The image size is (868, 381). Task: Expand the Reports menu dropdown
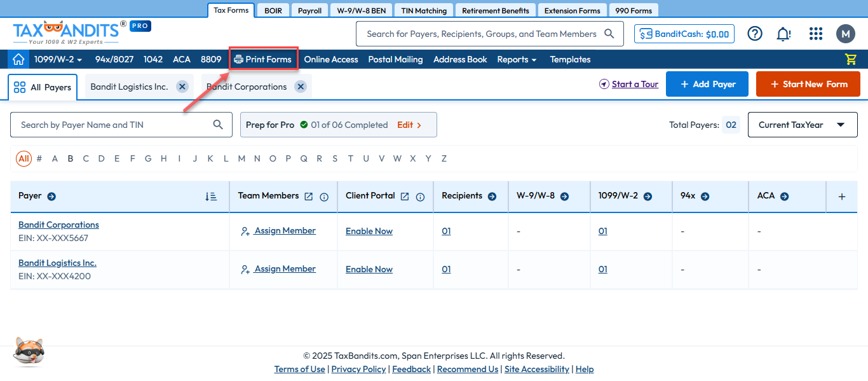(x=517, y=59)
